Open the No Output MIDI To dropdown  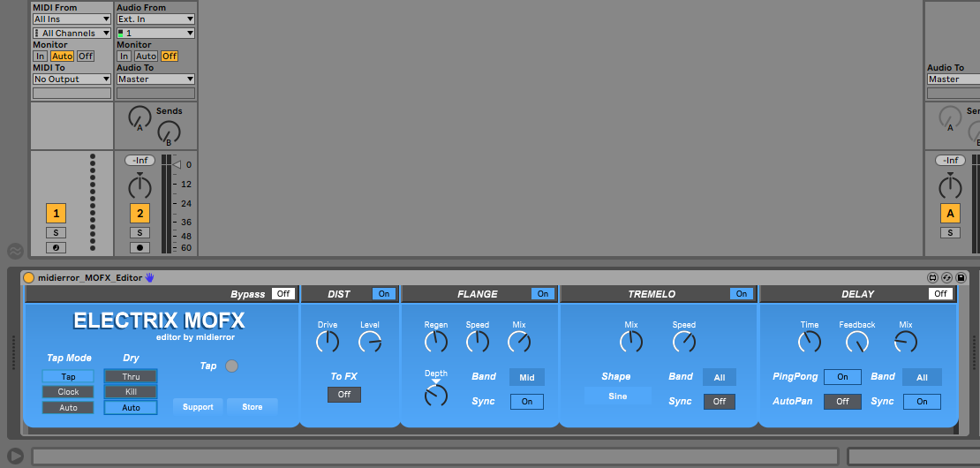72,79
